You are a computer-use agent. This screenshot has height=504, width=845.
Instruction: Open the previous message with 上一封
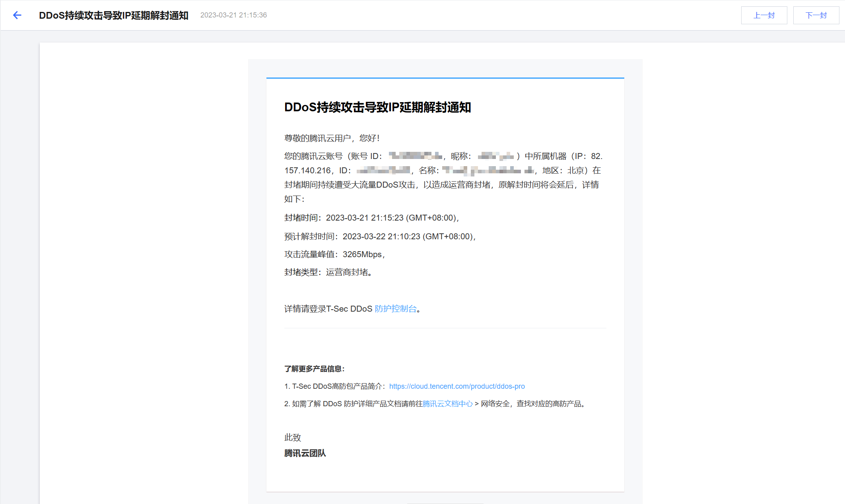click(764, 15)
